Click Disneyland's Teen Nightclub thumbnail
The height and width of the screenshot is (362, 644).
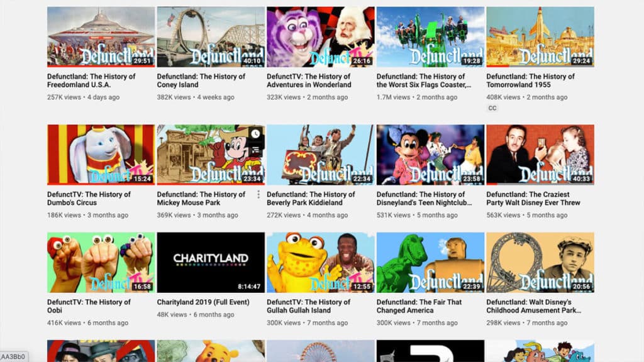[430, 154]
